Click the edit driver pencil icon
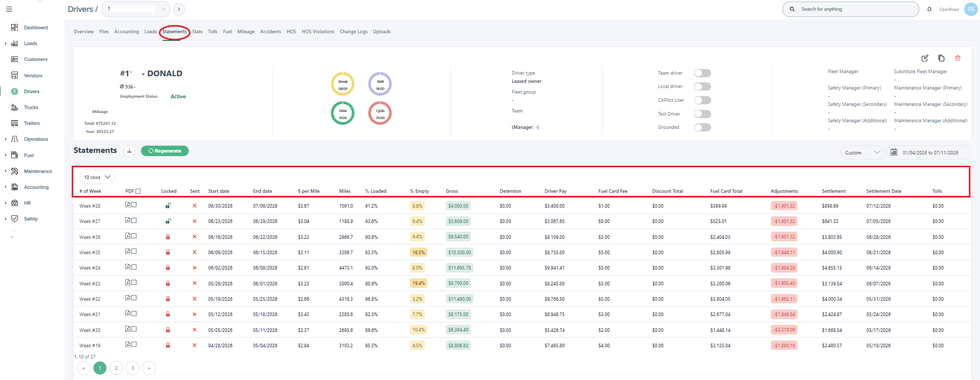The image size is (980, 380). pos(925,58)
